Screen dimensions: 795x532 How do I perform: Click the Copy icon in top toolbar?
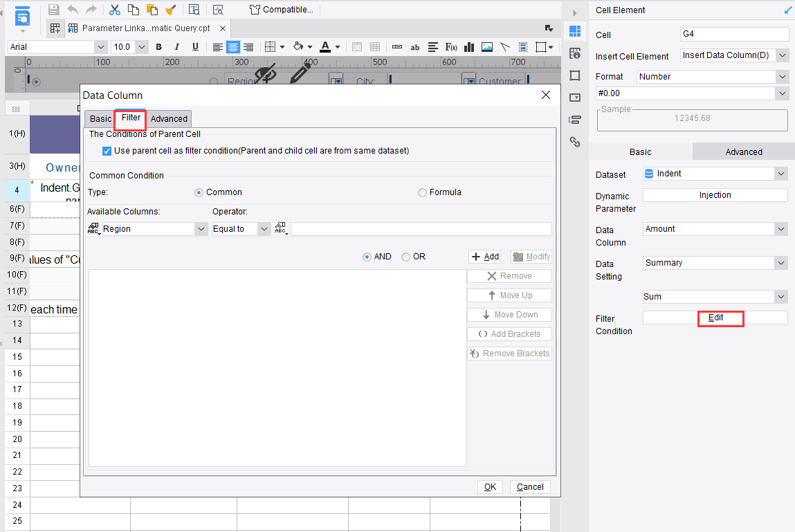coord(134,9)
